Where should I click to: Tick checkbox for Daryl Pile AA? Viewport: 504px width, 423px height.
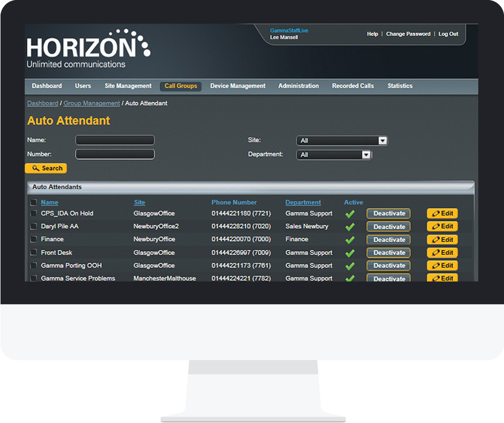[33, 226]
